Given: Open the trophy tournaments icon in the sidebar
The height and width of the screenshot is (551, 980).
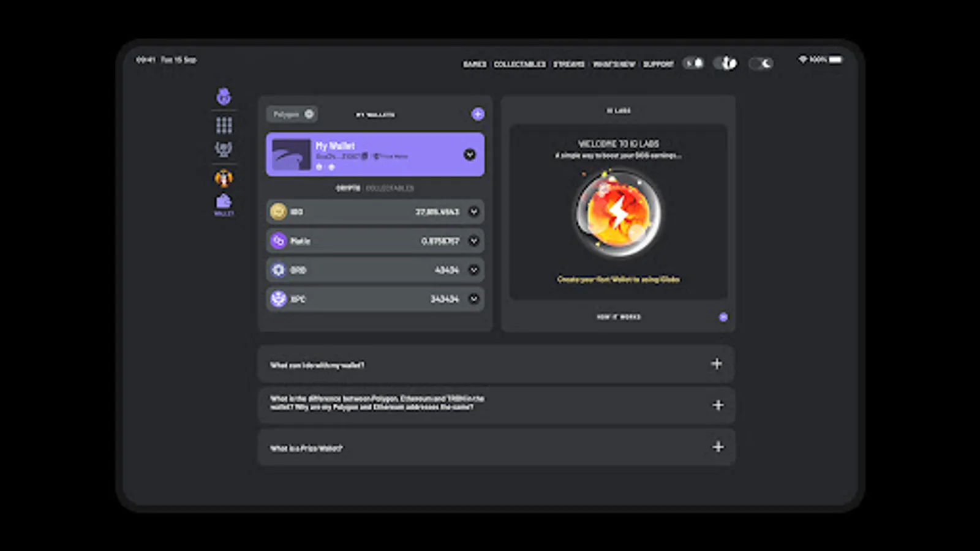Looking at the screenshot, I should (224, 149).
